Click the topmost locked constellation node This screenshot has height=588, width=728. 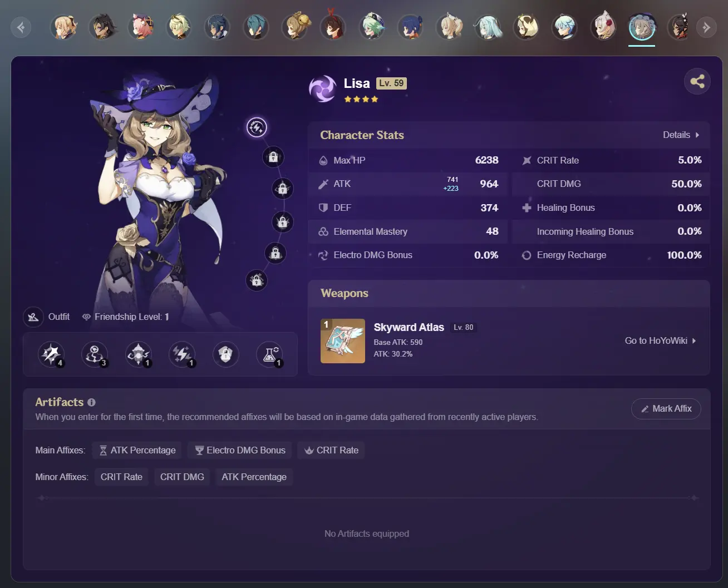tap(273, 157)
